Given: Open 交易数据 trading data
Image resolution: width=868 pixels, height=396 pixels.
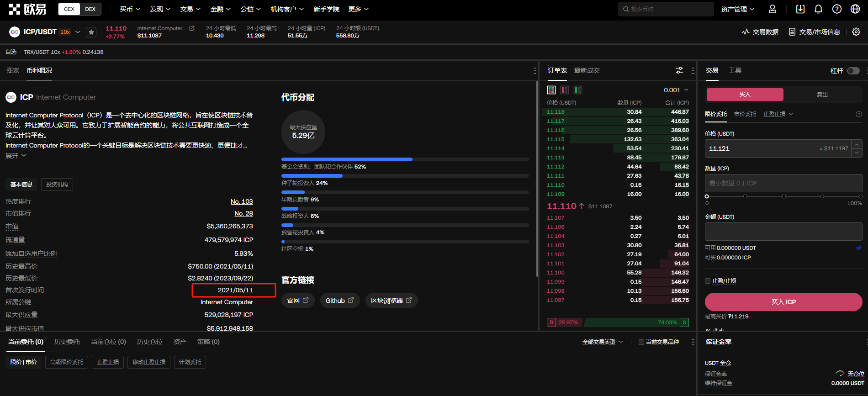Looking at the screenshot, I should tap(760, 32).
